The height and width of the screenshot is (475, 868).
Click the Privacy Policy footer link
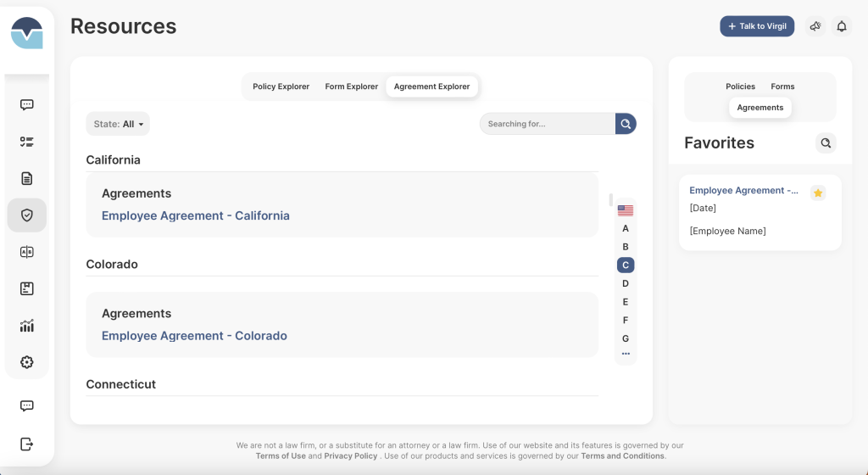pyautogui.click(x=350, y=455)
